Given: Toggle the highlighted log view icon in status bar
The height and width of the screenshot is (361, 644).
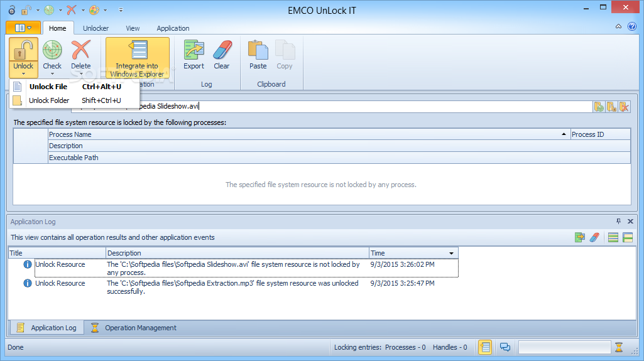Looking at the screenshot, I should pos(485,347).
